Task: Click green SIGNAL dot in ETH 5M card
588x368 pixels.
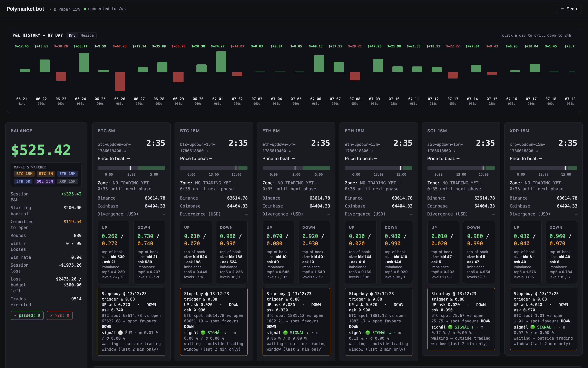Action: (285, 333)
